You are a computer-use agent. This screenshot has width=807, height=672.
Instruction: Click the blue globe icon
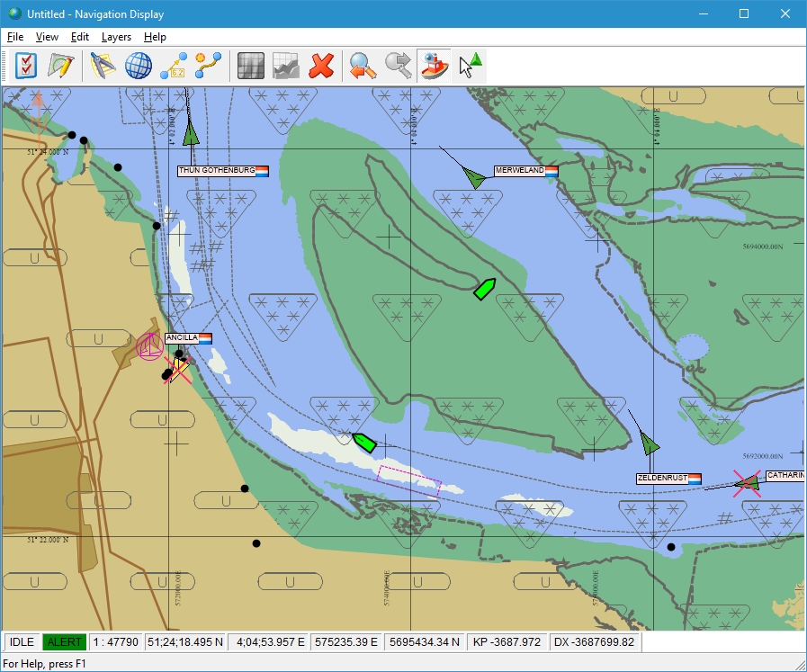coord(138,66)
